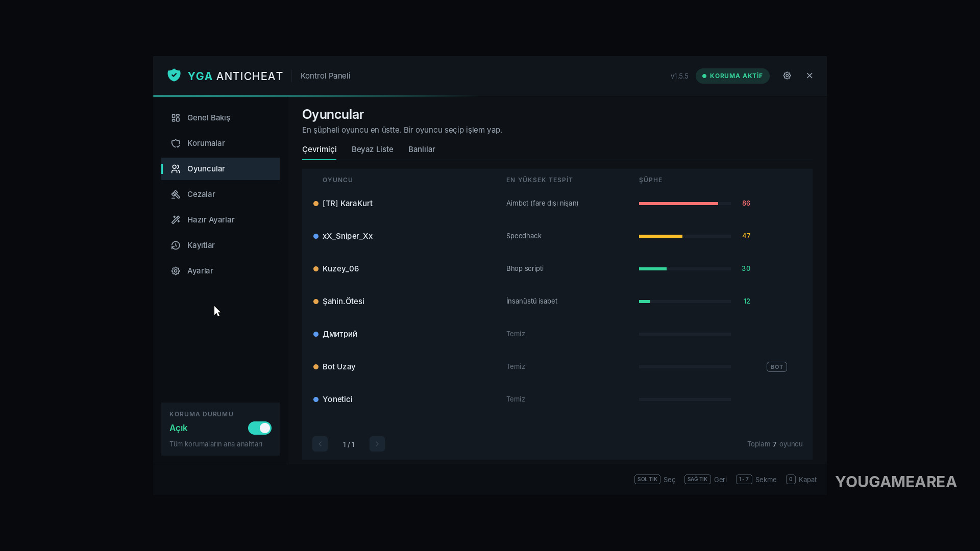Click the Oyuncular people icon
Image resolution: width=980 pixels, height=551 pixels.
176,169
